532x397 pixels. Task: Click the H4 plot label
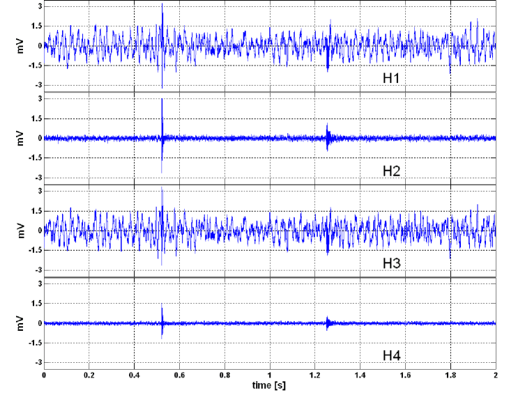point(392,356)
